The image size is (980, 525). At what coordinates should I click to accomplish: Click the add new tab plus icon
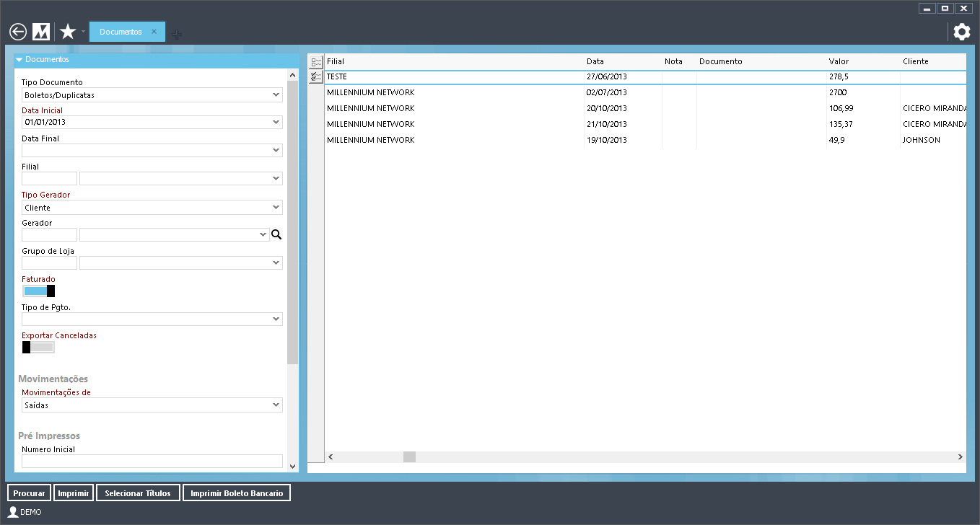click(177, 33)
